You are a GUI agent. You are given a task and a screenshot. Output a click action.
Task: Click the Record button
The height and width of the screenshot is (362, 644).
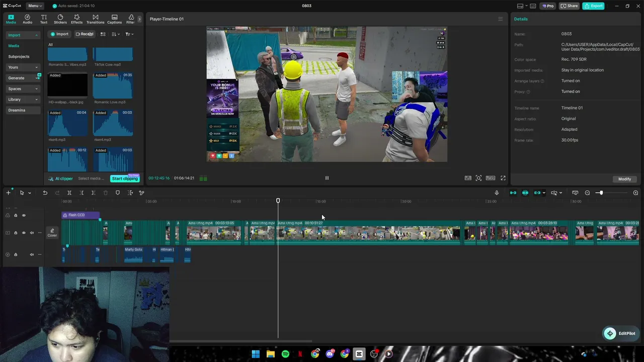coord(85,34)
